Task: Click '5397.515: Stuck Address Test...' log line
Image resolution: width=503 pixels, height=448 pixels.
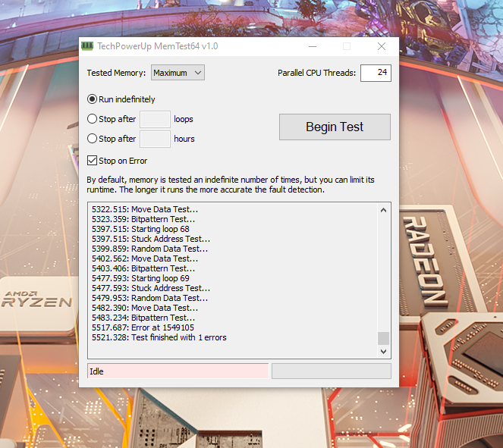Action: [x=151, y=239]
